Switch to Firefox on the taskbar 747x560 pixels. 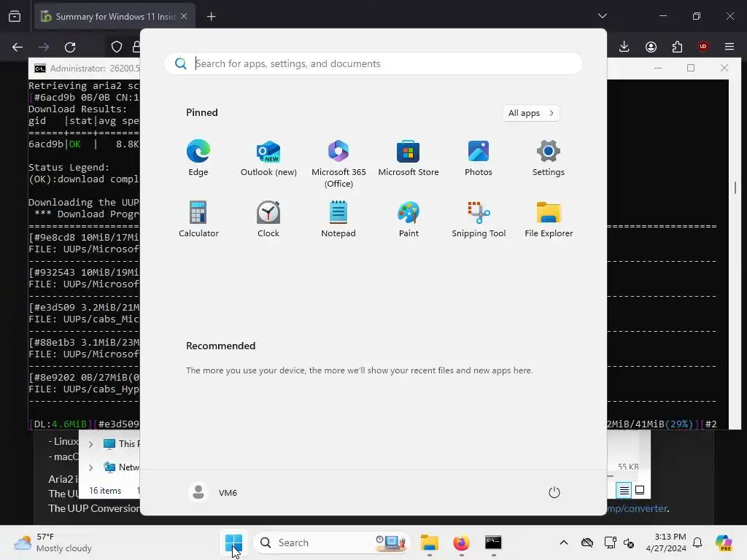pos(461,542)
